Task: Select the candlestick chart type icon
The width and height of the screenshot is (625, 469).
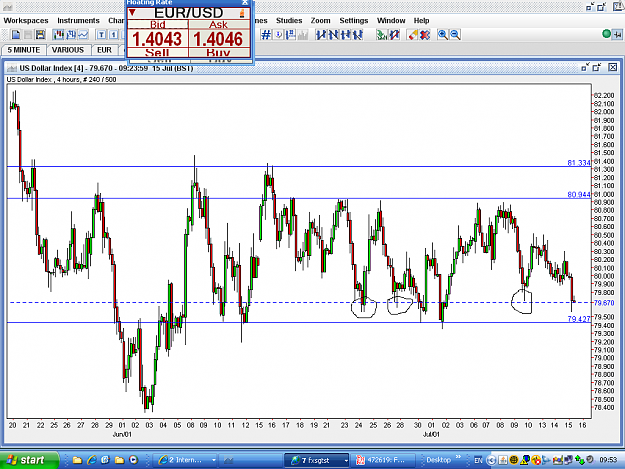Action: pos(59,35)
